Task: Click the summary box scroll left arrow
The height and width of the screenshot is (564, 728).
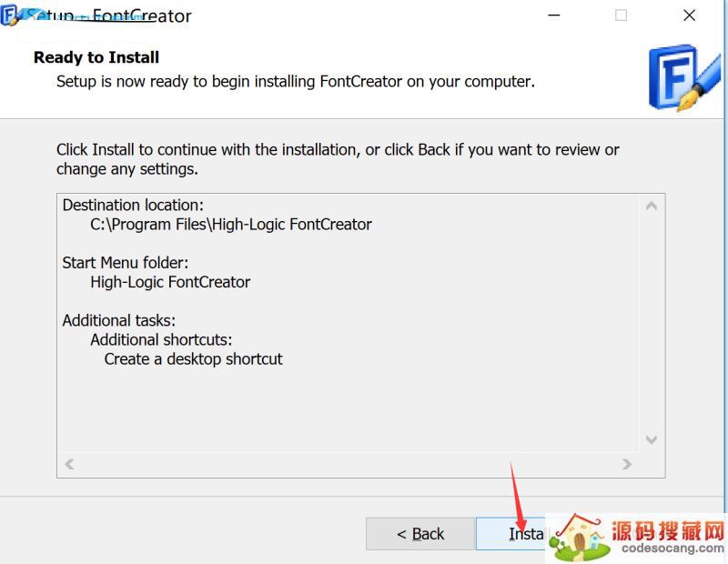Action: pyautogui.click(x=69, y=464)
